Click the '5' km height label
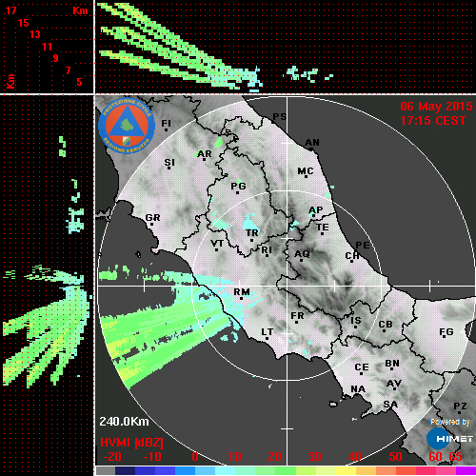This screenshot has width=476, height=476. [79, 82]
